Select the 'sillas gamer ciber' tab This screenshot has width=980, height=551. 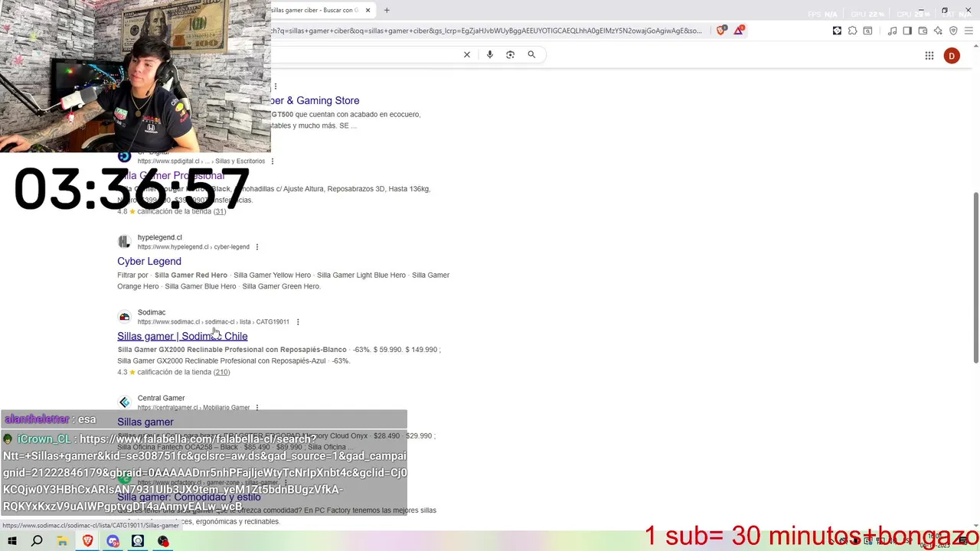coord(315,10)
